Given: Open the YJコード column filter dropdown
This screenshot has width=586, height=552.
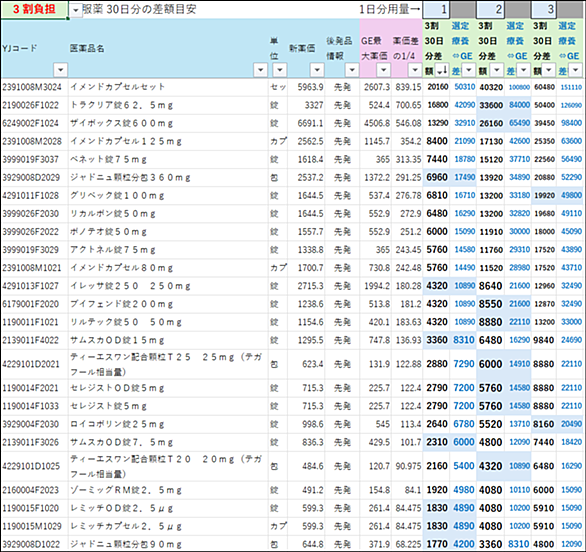Looking at the screenshot, I should click(61, 70).
